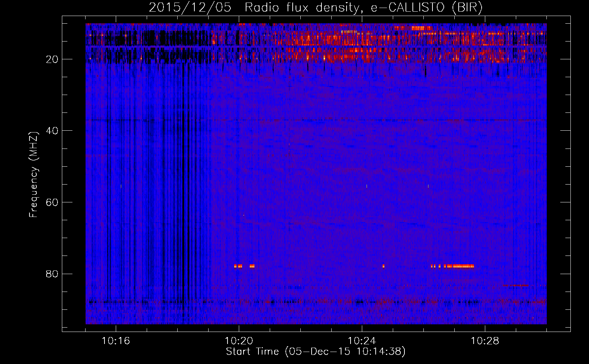Click the 20 MHz frequency tick label

52,59
